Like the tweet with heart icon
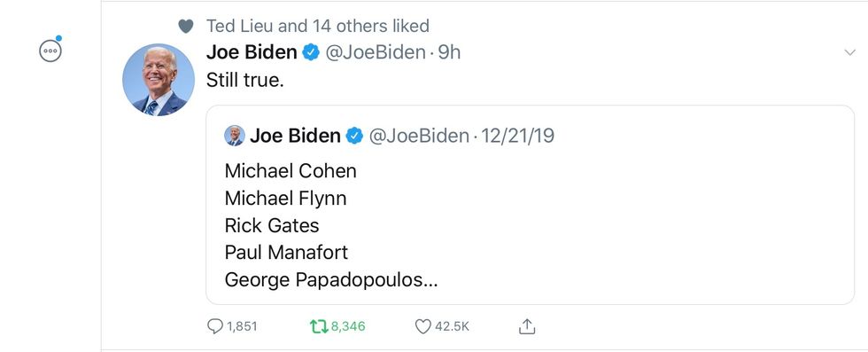 coord(422,326)
